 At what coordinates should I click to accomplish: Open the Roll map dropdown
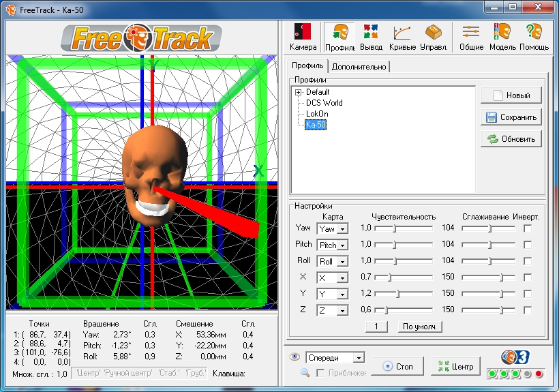[342, 262]
